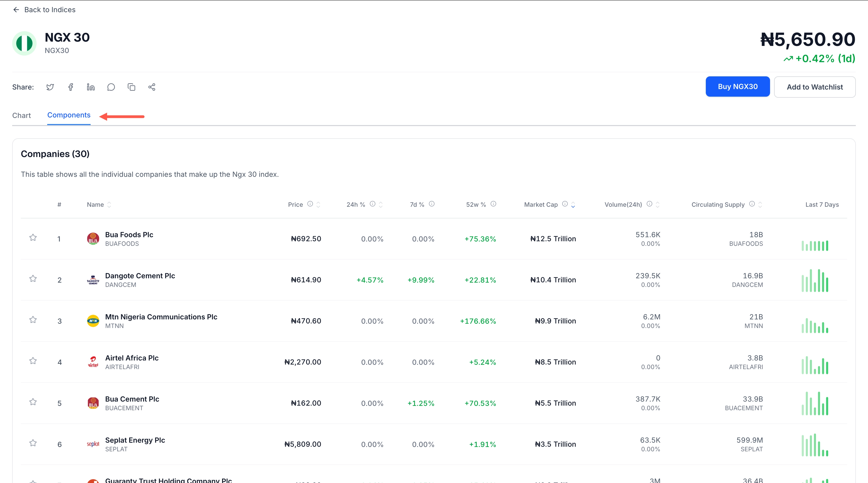Star Bua Foods Plc as favorite
Image resolution: width=868 pixels, height=483 pixels.
(x=33, y=238)
